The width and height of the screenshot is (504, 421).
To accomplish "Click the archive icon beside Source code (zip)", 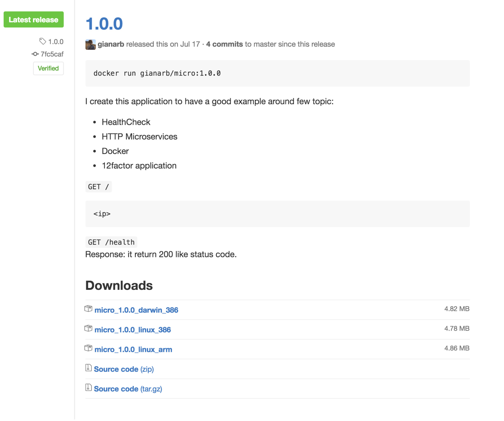I will point(88,368).
